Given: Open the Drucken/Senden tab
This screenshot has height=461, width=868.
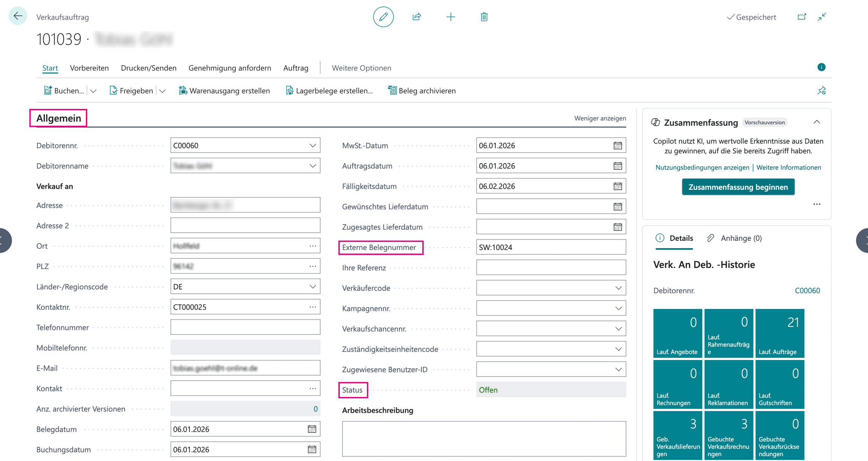Looking at the screenshot, I should [149, 68].
